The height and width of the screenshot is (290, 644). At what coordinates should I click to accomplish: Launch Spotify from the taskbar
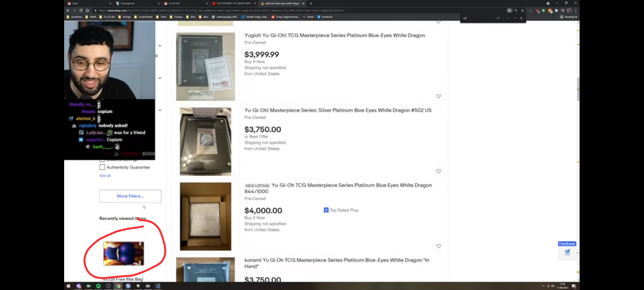pos(98,286)
